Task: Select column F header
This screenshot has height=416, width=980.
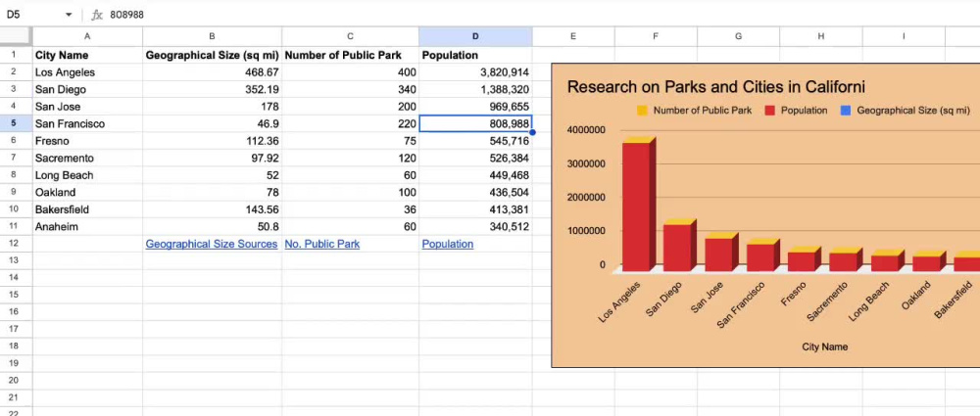Action: [656, 37]
